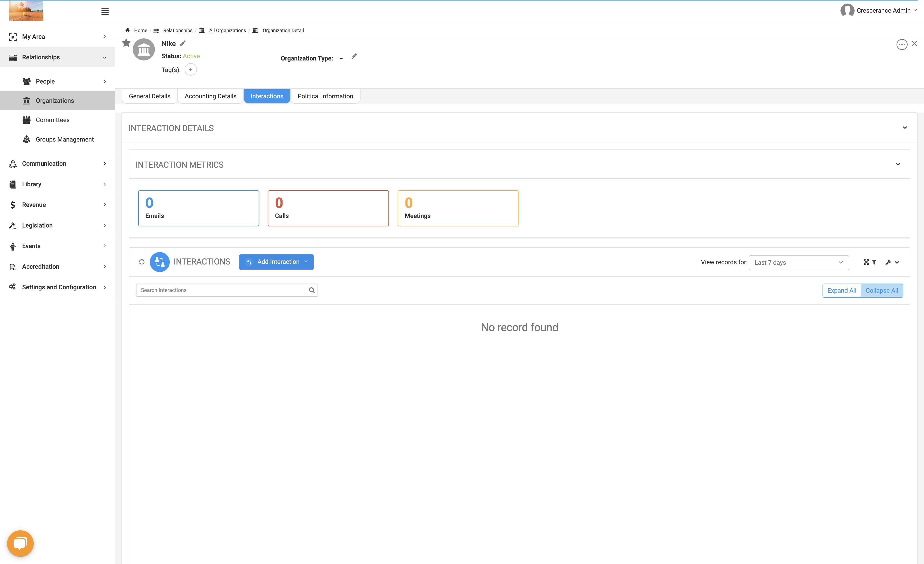The height and width of the screenshot is (564, 924).
Task: Click the organization building avatar
Action: point(144,49)
